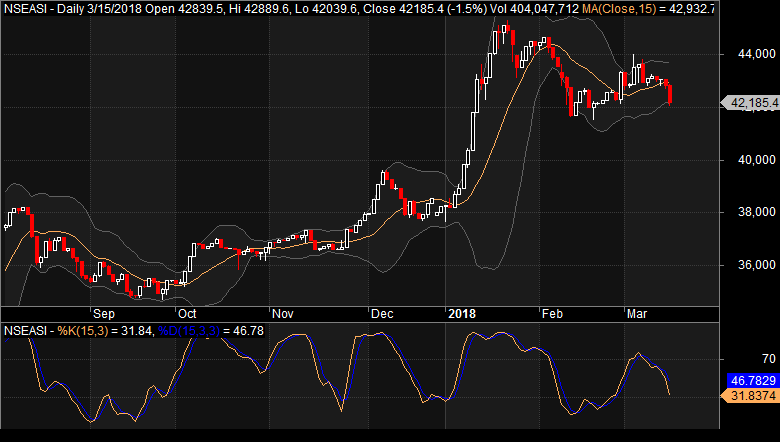The width and height of the screenshot is (780, 442).
Task: Click the 42,185.4 last price marker
Action: tap(751, 103)
